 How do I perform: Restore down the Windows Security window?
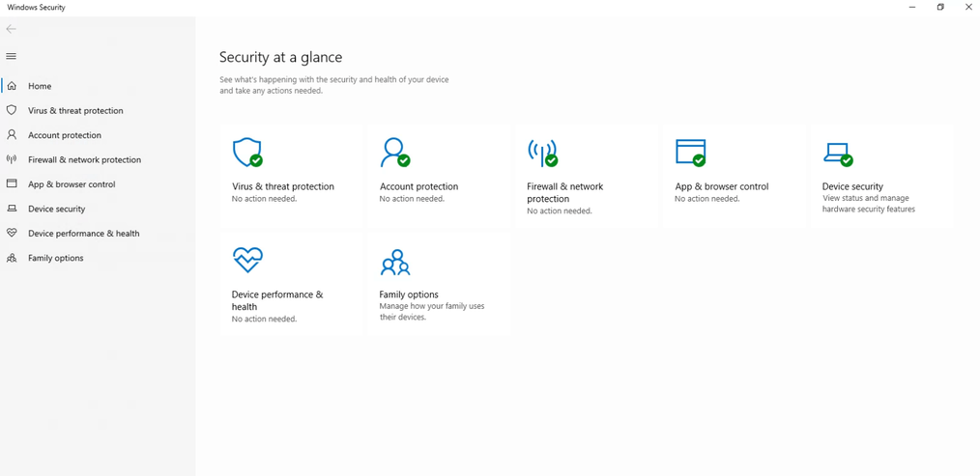tap(940, 7)
